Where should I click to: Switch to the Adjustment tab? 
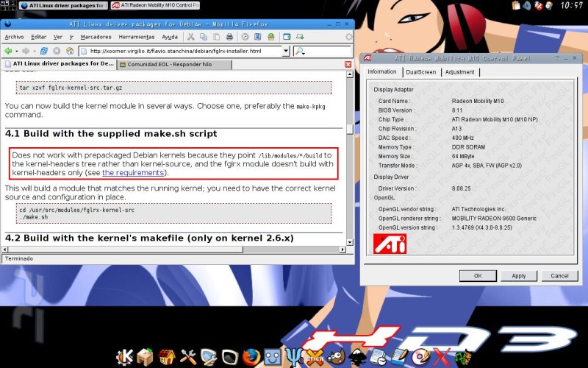(460, 72)
